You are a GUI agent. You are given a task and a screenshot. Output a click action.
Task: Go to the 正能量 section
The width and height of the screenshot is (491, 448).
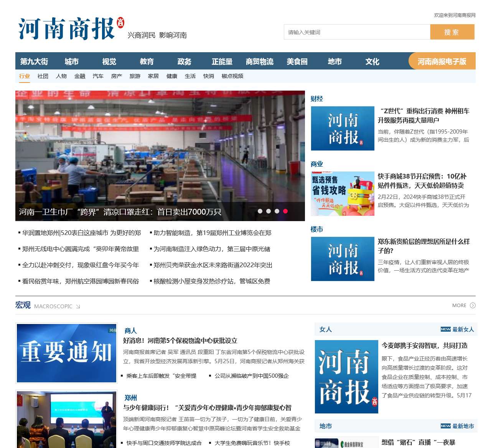point(222,61)
